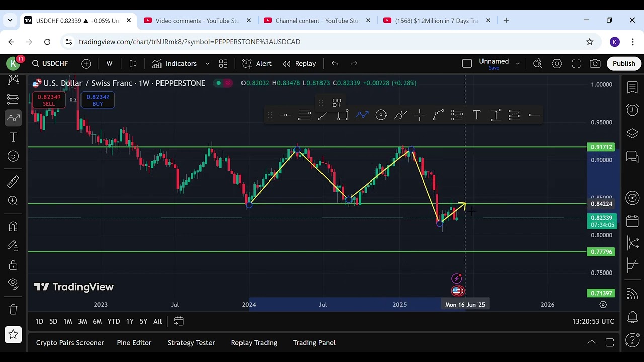Open the Crypto Pairs Screener tab
Screen dimensions: 644x362
click(x=70, y=343)
